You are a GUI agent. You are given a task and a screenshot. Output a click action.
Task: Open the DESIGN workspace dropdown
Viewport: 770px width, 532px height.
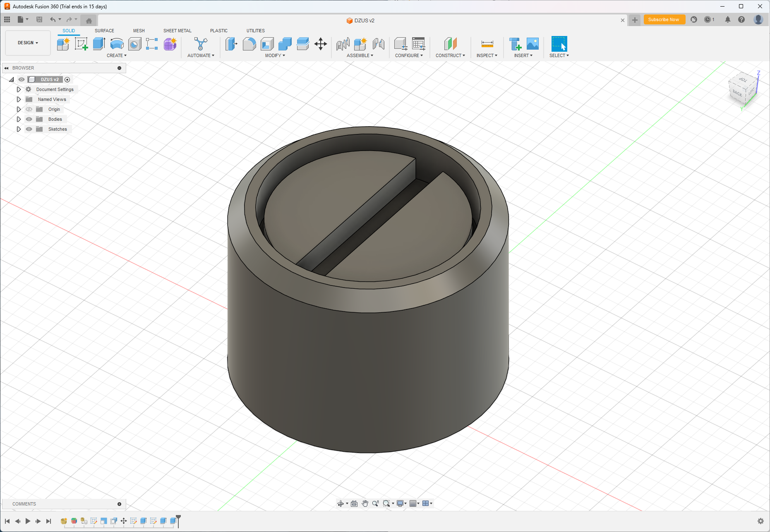28,43
